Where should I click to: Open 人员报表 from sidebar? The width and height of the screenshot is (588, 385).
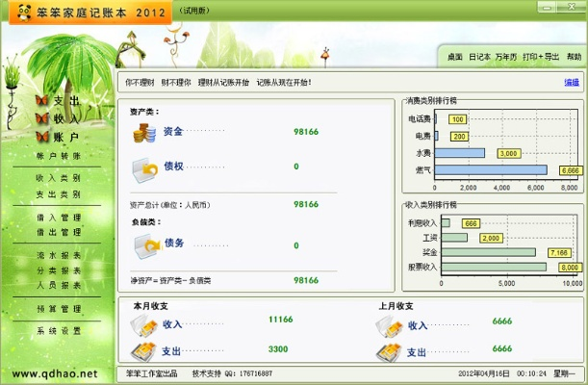pyautogui.click(x=59, y=285)
